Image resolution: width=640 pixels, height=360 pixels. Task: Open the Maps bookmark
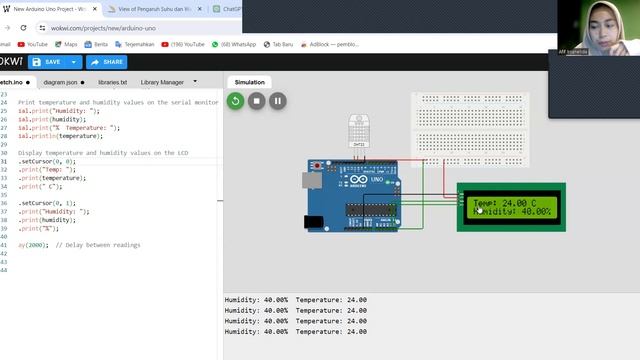66,44
